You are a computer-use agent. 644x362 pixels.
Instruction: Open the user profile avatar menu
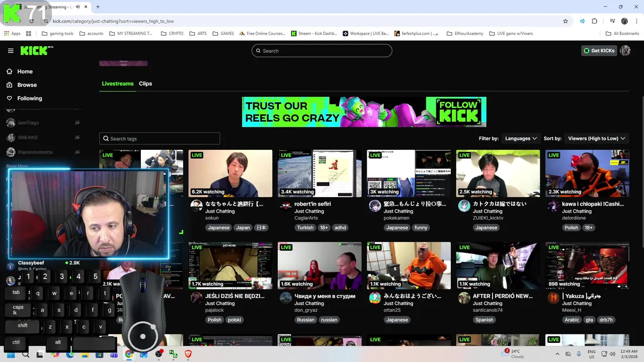click(x=625, y=51)
